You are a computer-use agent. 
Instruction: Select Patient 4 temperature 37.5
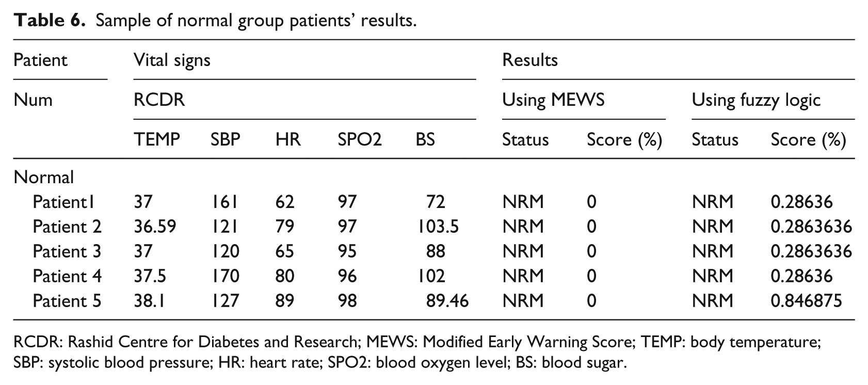pyautogui.click(x=150, y=276)
